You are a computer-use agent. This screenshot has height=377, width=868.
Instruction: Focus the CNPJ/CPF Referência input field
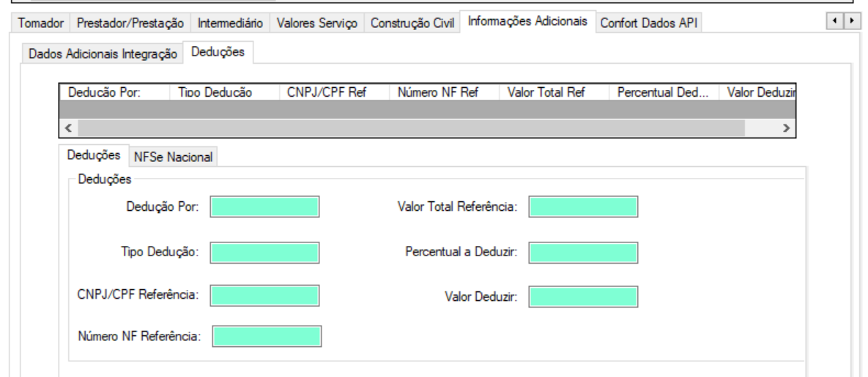click(x=264, y=296)
